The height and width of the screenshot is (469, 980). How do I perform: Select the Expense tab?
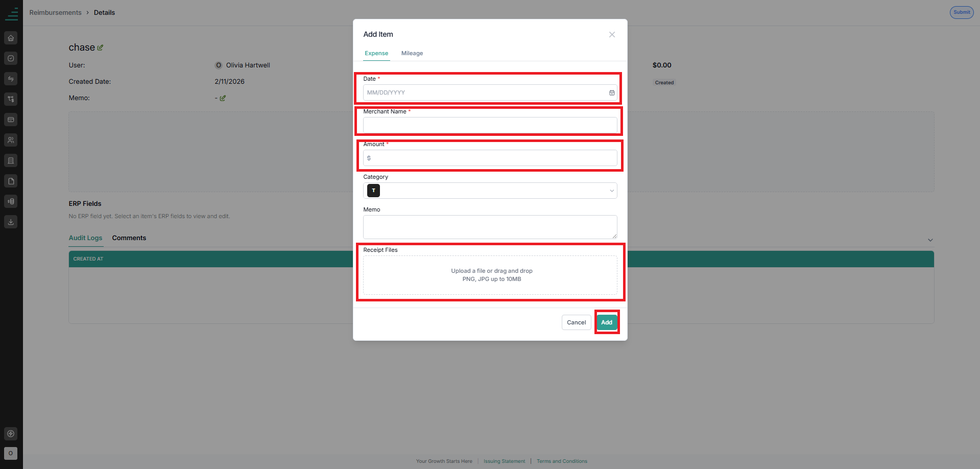coord(376,53)
